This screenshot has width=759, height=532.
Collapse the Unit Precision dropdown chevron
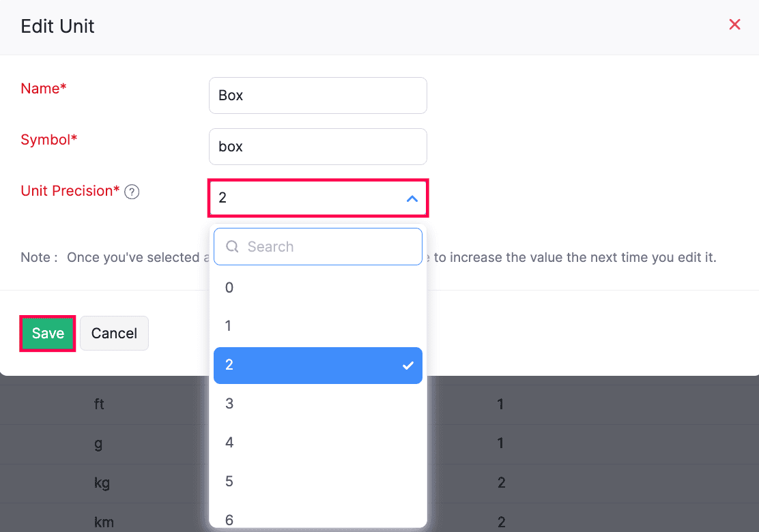tap(412, 198)
